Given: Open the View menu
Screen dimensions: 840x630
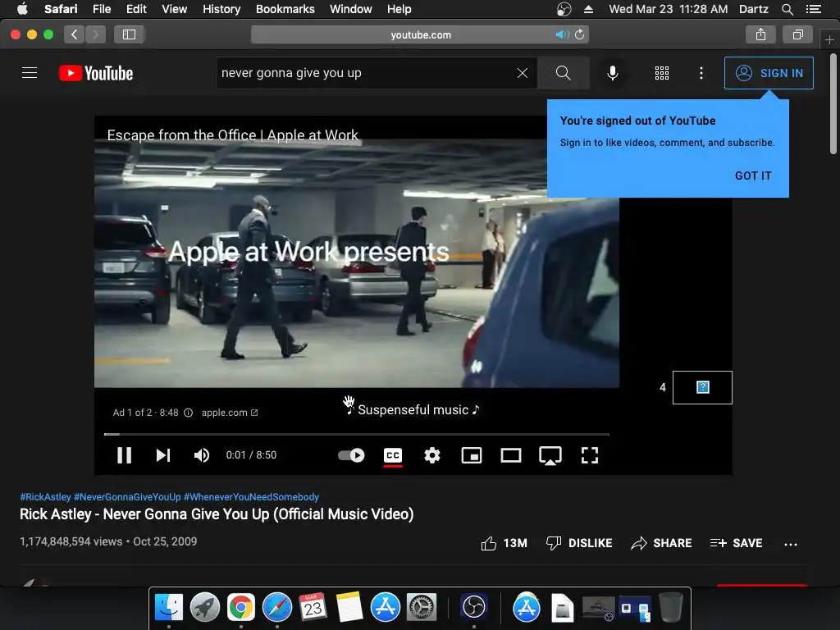Looking at the screenshot, I should [x=175, y=9].
